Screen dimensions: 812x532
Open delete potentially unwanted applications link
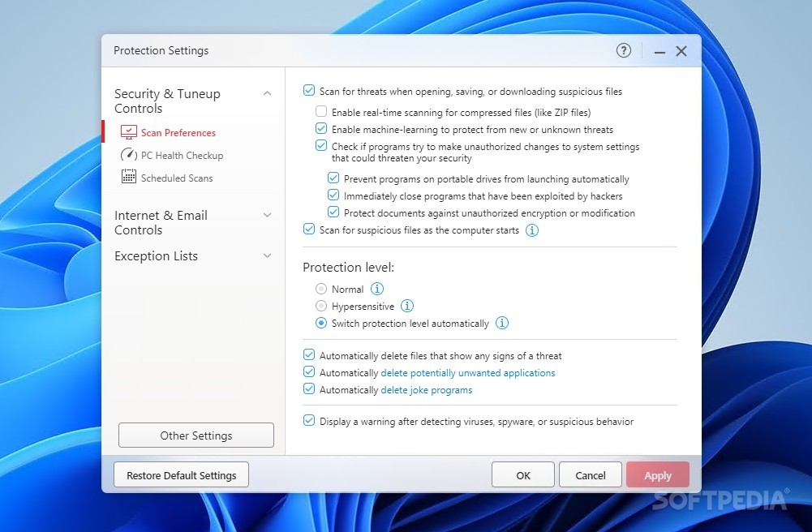pos(467,373)
